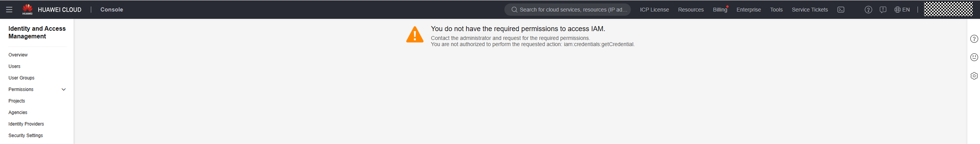
Task: Open the CloudShell terminal icon
Action: (841, 10)
